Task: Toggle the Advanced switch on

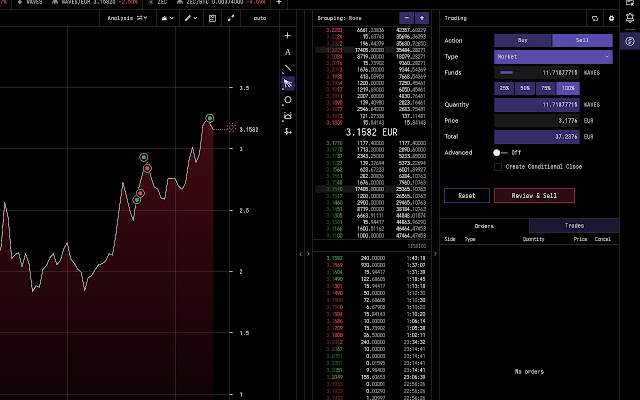Action: 500,152
